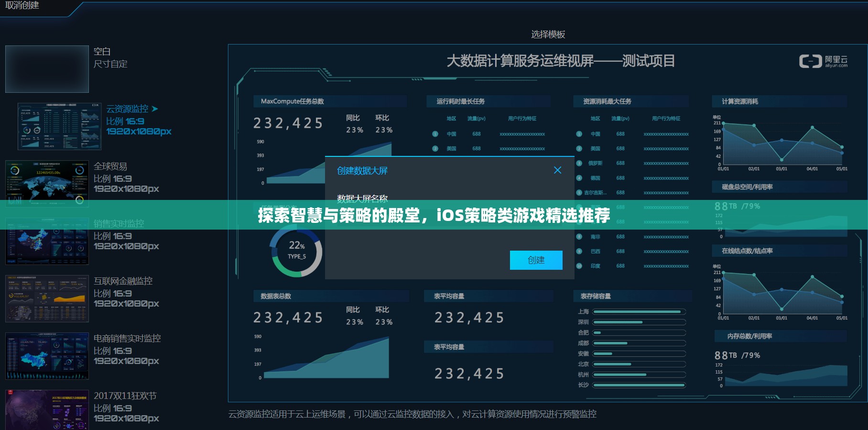Click the 空白 template title
The width and height of the screenshot is (868, 430).
coord(102,51)
